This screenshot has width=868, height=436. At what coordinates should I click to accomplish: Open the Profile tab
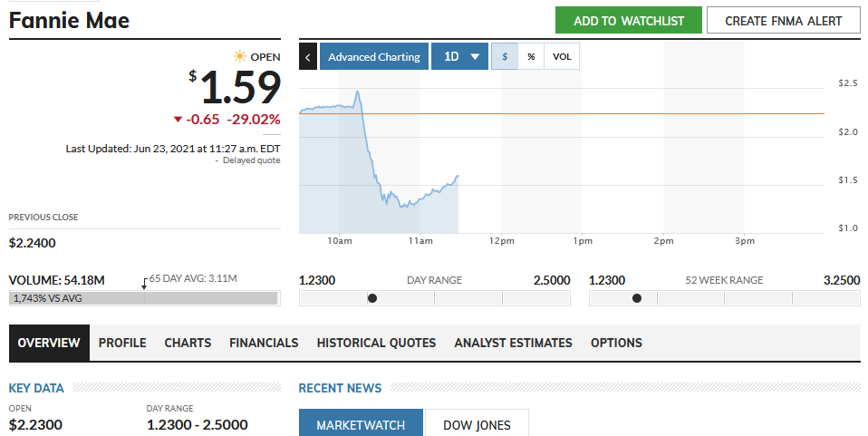(x=122, y=343)
